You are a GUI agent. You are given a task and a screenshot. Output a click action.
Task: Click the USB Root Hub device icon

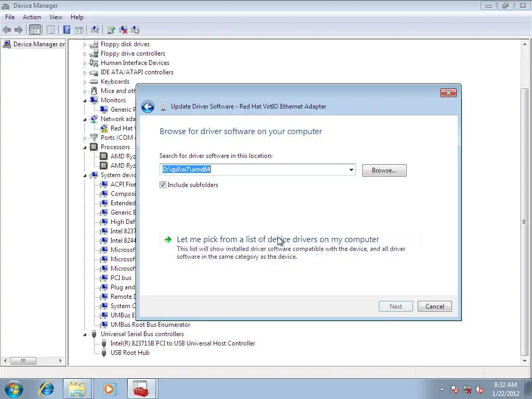104,353
